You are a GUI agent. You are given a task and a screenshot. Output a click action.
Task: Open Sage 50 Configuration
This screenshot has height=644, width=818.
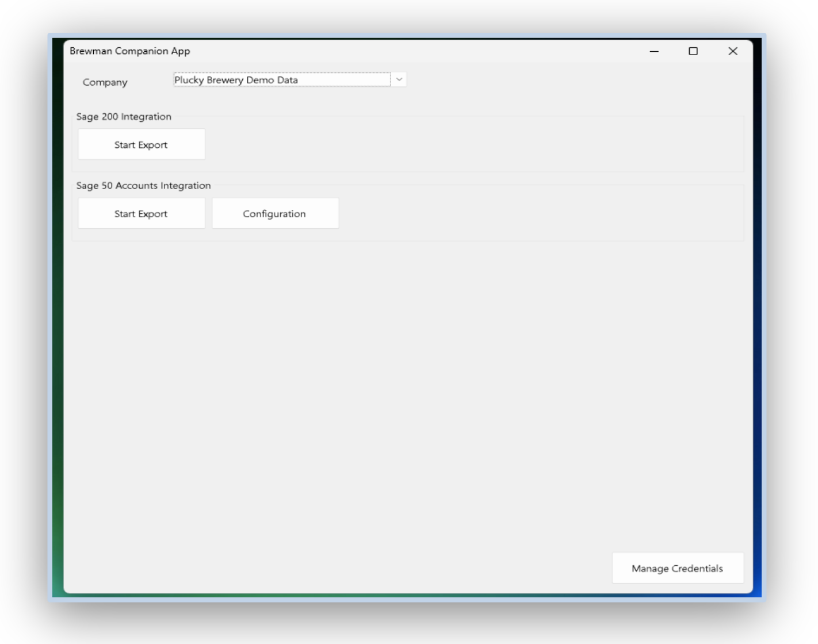[275, 213]
